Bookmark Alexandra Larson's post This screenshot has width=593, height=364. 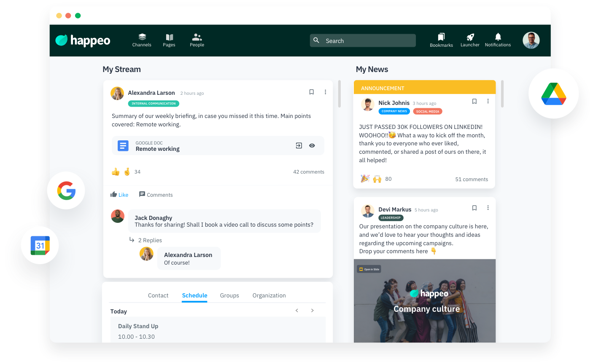coord(311,92)
